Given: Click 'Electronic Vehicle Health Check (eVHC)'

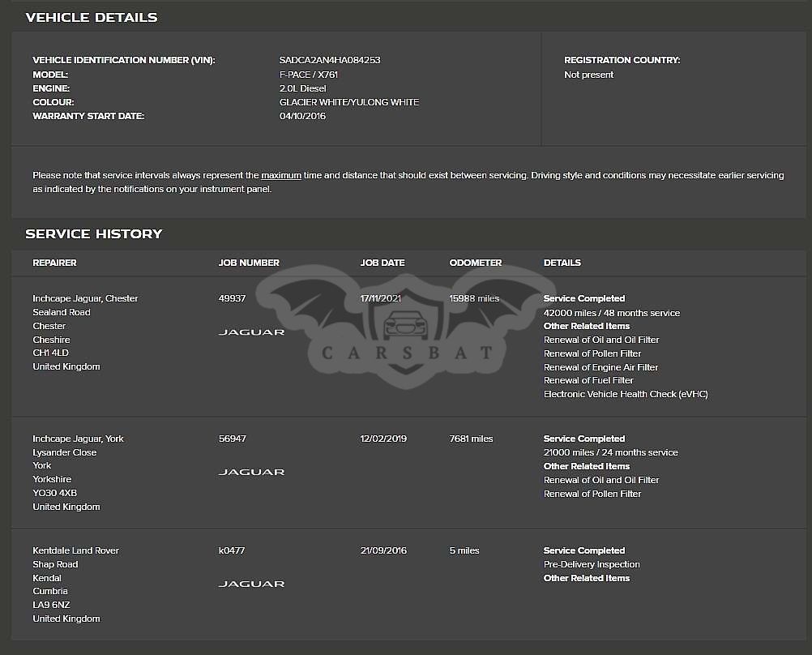Looking at the screenshot, I should pos(626,394).
